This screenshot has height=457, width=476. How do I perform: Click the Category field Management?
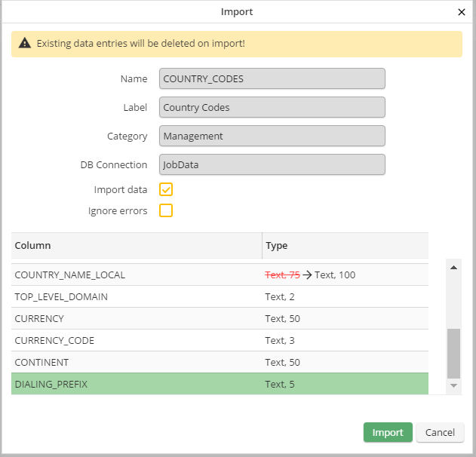pyautogui.click(x=272, y=136)
